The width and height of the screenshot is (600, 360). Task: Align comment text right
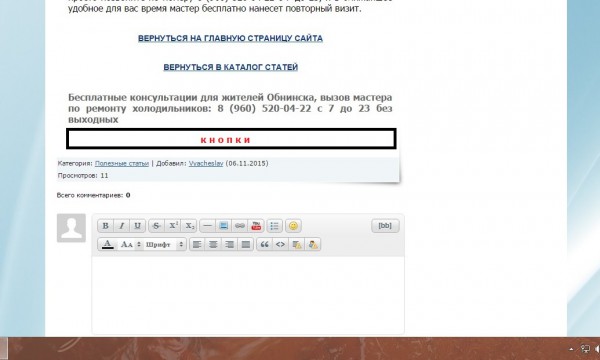229,244
